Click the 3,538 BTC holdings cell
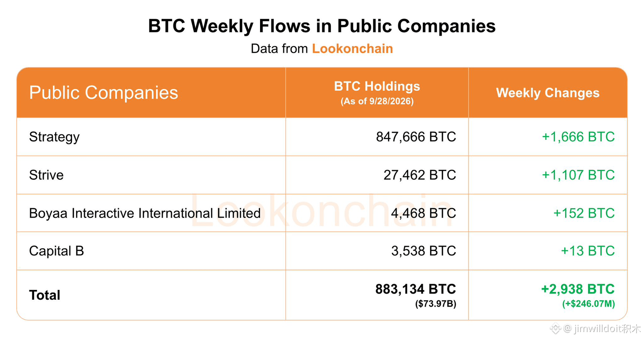The width and height of the screenshot is (644, 339). pyautogui.click(x=423, y=251)
